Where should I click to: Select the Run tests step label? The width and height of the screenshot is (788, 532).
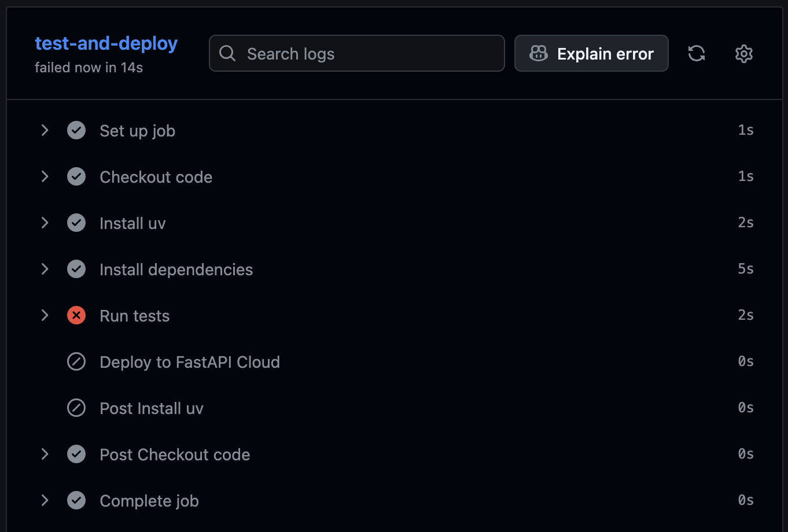tap(135, 316)
